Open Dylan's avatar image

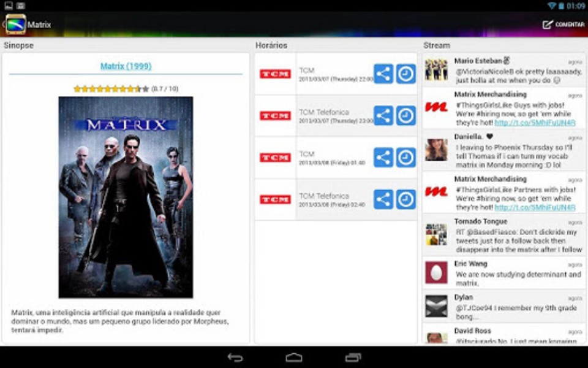point(436,306)
